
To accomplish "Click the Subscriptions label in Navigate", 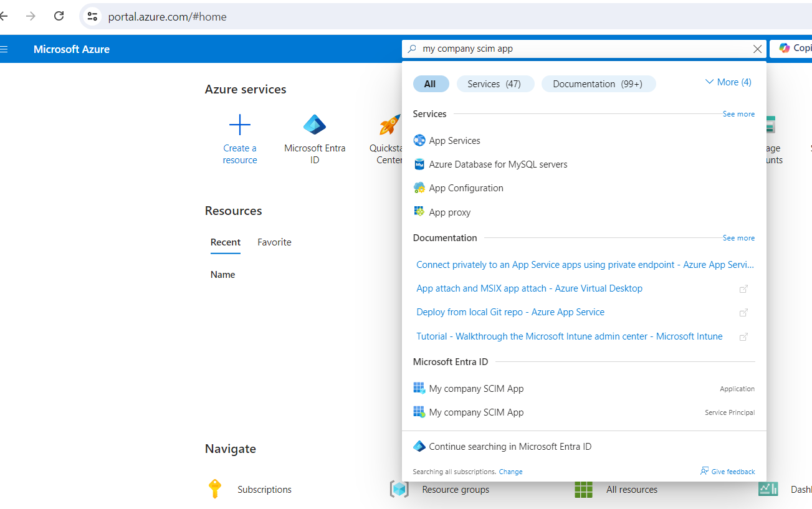I will coord(264,490).
